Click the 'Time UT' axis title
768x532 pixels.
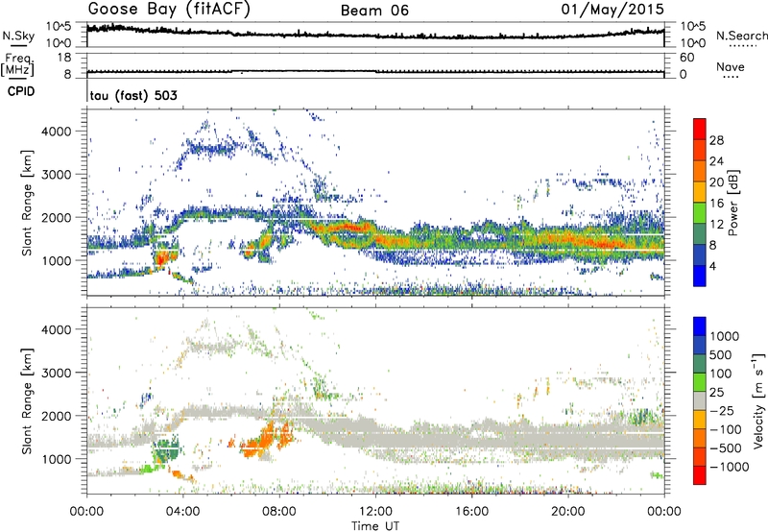pyautogui.click(x=375, y=526)
